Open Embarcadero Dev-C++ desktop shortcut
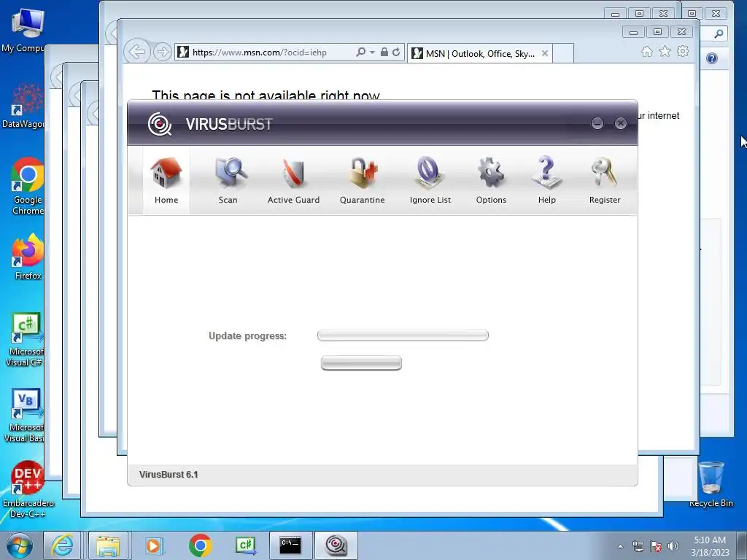The image size is (747, 560). (x=28, y=489)
